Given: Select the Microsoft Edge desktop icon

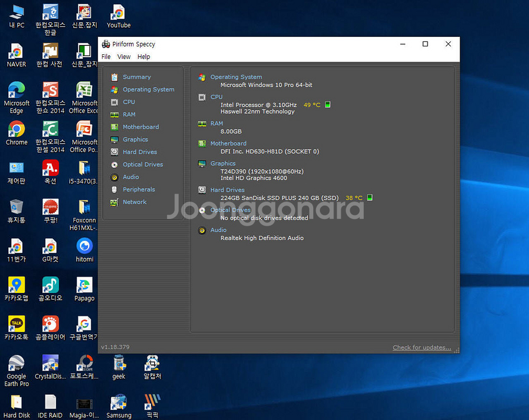Looking at the screenshot, I should (x=17, y=98).
